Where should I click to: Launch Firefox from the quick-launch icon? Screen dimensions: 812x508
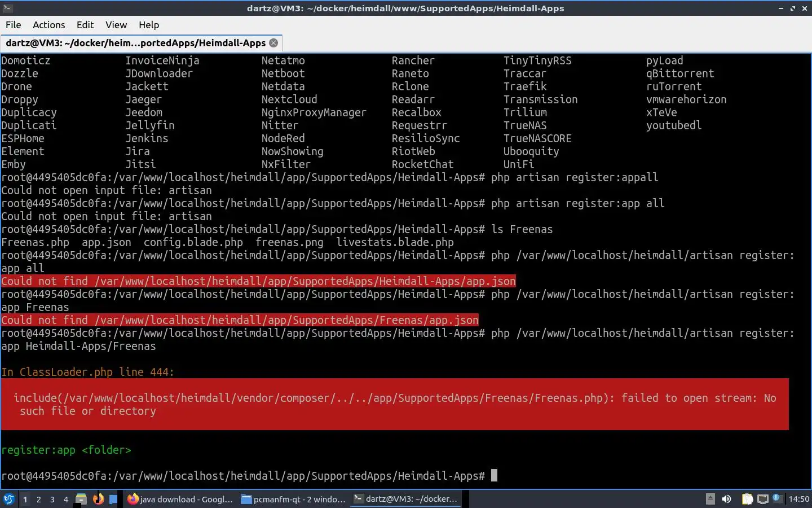coord(98,499)
